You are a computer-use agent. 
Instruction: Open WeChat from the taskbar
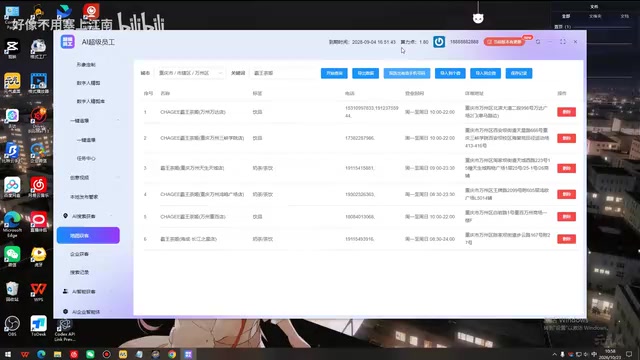pyautogui.click(x=90, y=354)
